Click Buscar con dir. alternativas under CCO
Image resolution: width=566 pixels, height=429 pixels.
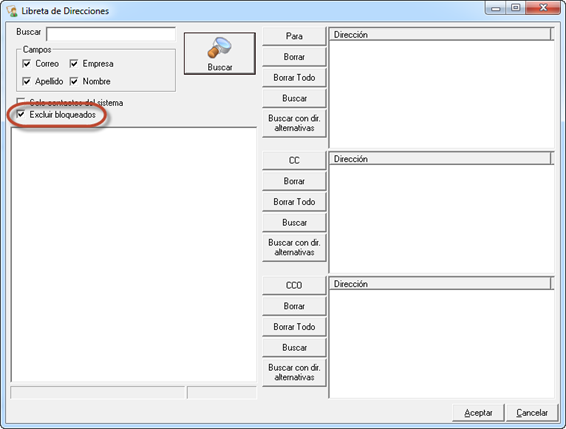click(294, 372)
